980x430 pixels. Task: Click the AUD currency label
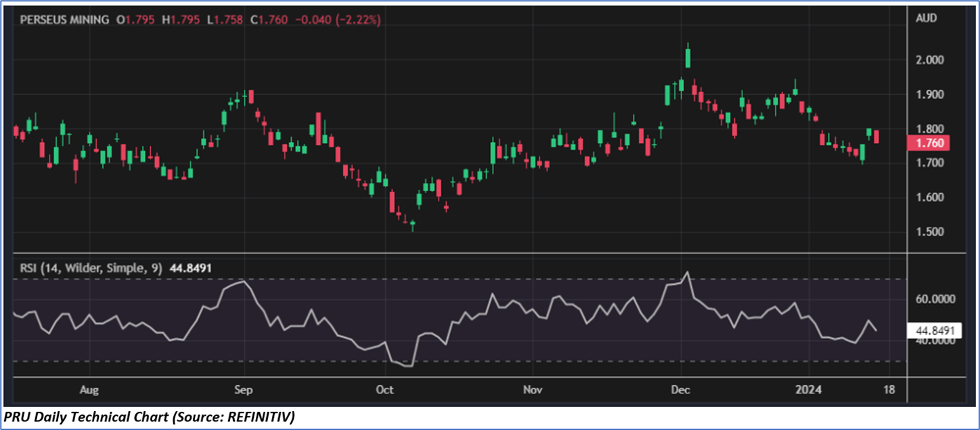(926, 18)
